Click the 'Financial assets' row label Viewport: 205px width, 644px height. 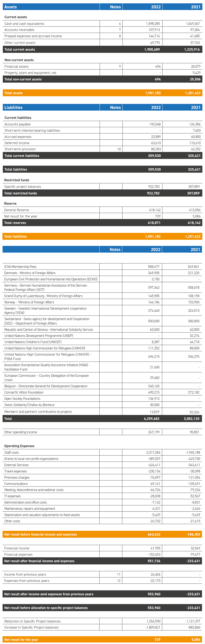17,67
